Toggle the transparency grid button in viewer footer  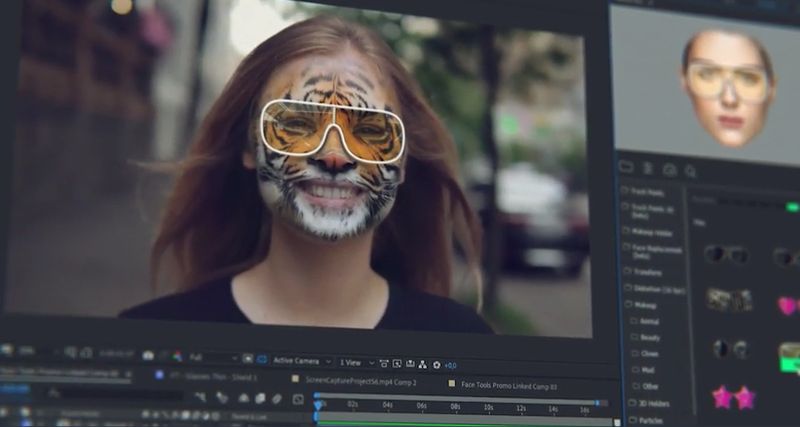(247, 359)
